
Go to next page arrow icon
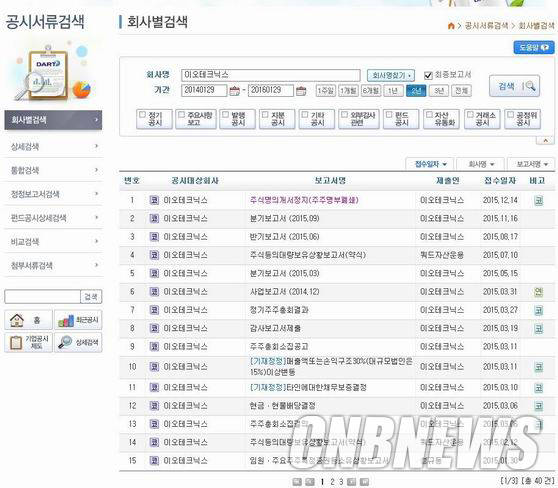pos(351,482)
